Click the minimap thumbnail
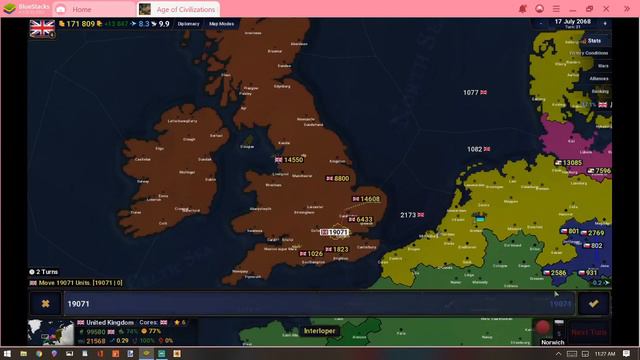Image resolution: width=640 pixels, height=360 pixels. pos(51,332)
